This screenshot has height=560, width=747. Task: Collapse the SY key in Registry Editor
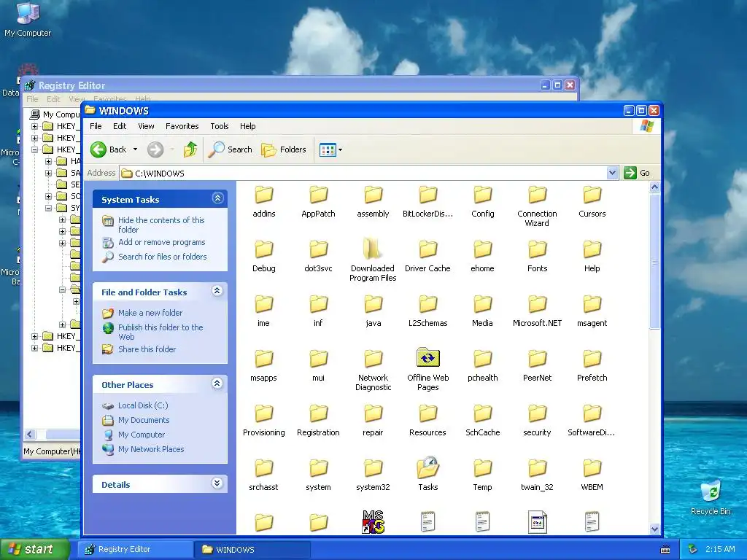pyautogui.click(x=48, y=208)
